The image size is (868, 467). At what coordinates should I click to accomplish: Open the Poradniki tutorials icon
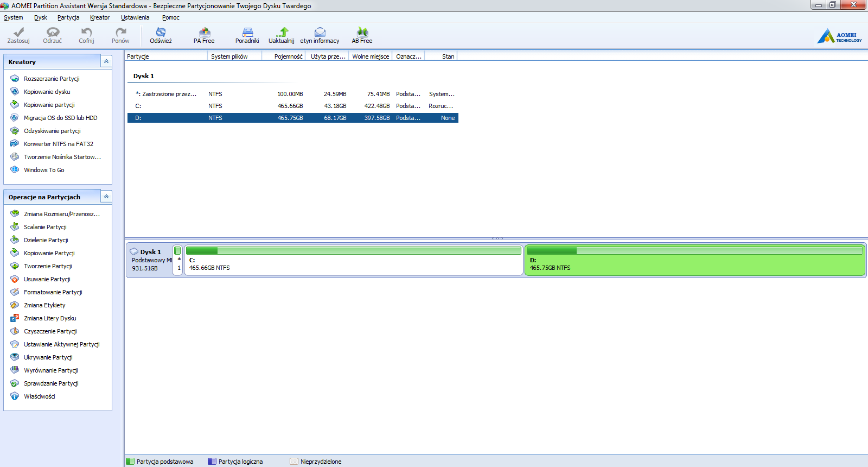247,32
